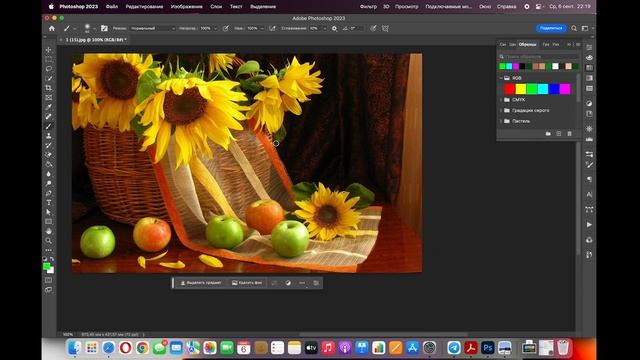Select the Hand tool
Viewport: 640px width, 360px height.
[49, 231]
